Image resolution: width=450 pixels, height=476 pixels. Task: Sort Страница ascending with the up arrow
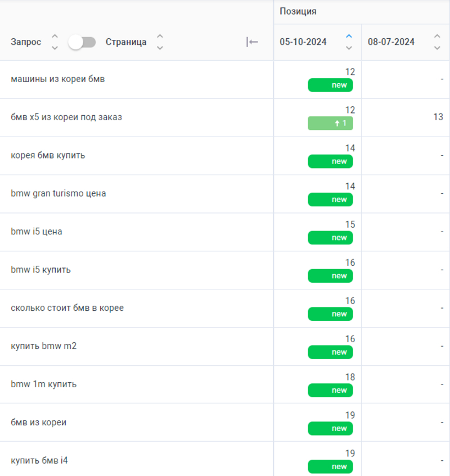160,37
